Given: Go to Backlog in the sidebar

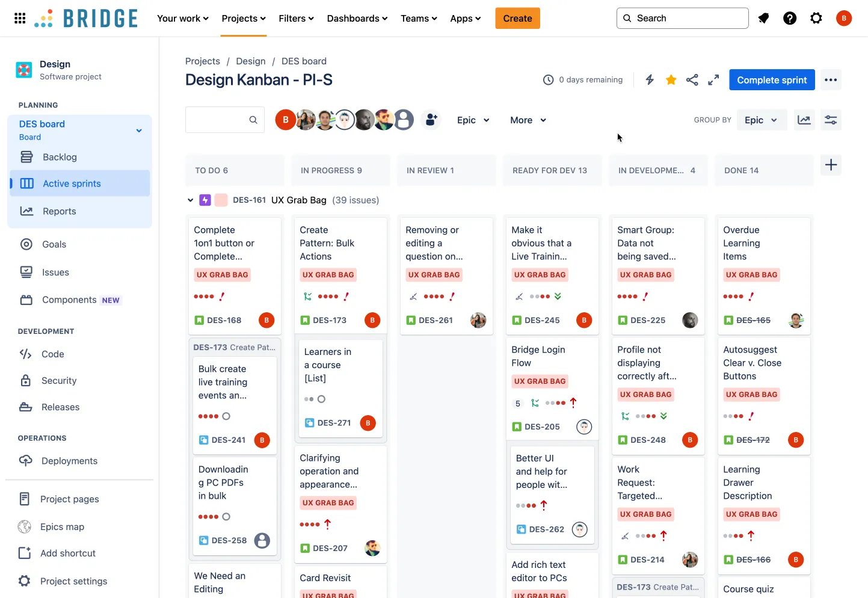Looking at the screenshot, I should 79,157.
